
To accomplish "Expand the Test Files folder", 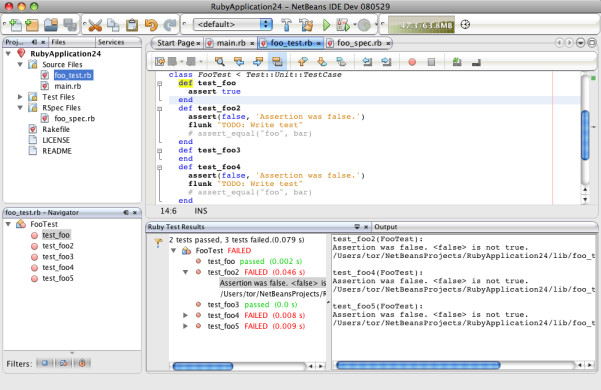I will tap(20, 97).
